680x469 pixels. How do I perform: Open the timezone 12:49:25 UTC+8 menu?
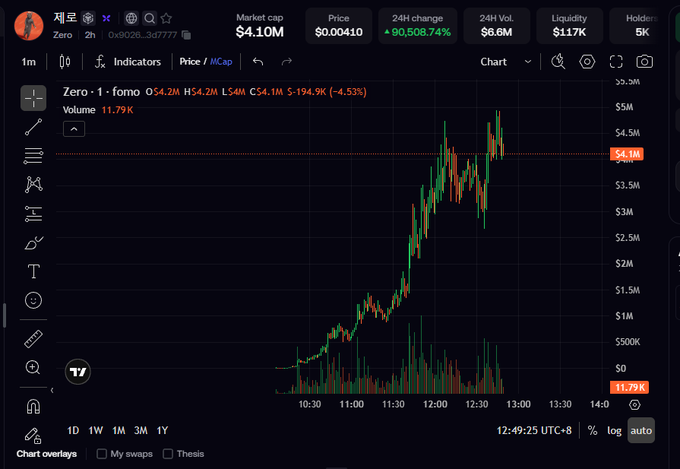click(x=534, y=430)
